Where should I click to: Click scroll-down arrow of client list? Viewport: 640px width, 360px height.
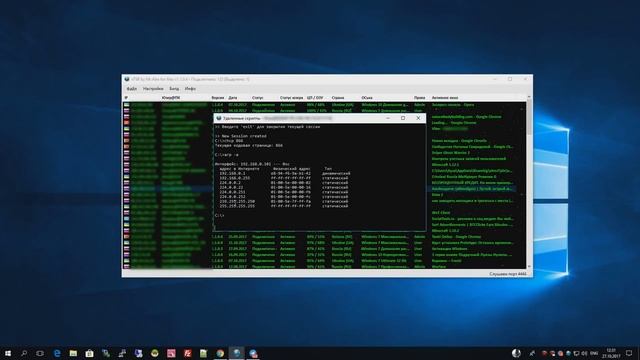(529, 266)
